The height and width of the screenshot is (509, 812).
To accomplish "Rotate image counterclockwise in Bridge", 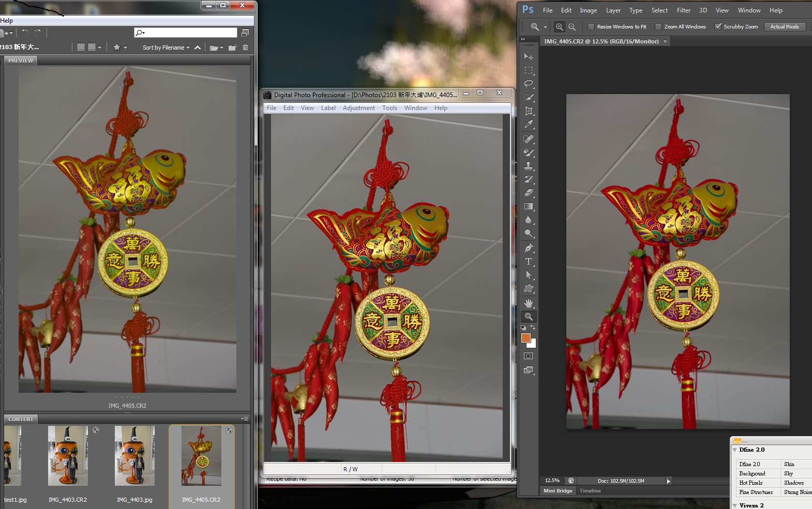I will coord(25,33).
